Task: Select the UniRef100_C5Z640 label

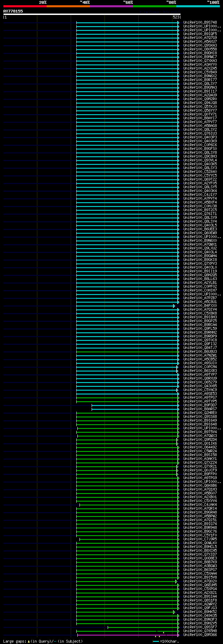Action: click(x=200, y=172)
